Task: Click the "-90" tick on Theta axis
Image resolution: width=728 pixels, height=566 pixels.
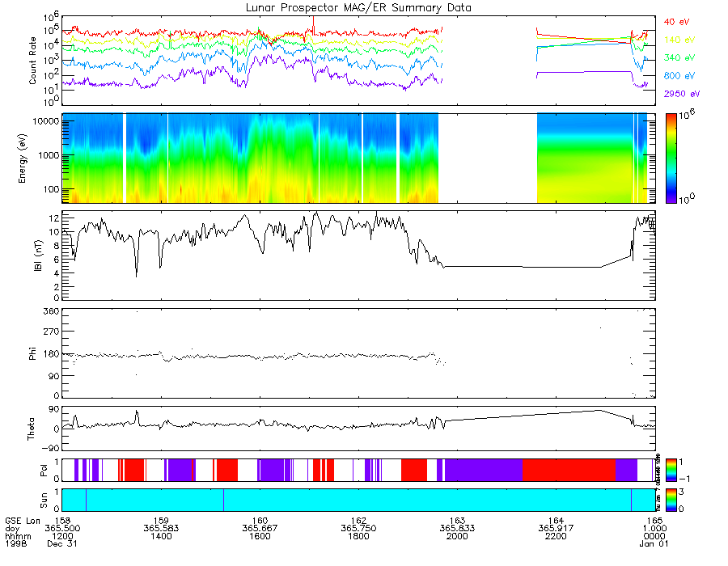Action: [x=50, y=448]
